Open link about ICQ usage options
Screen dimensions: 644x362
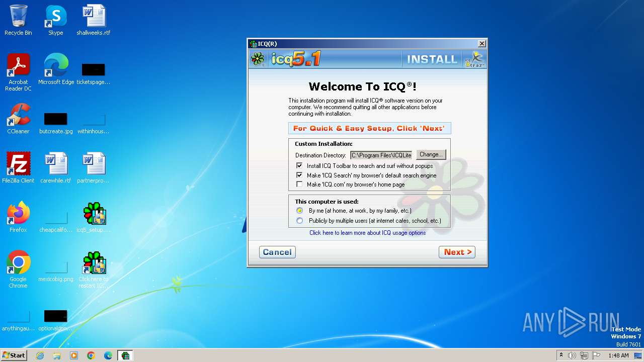pyautogui.click(x=368, y=233)
